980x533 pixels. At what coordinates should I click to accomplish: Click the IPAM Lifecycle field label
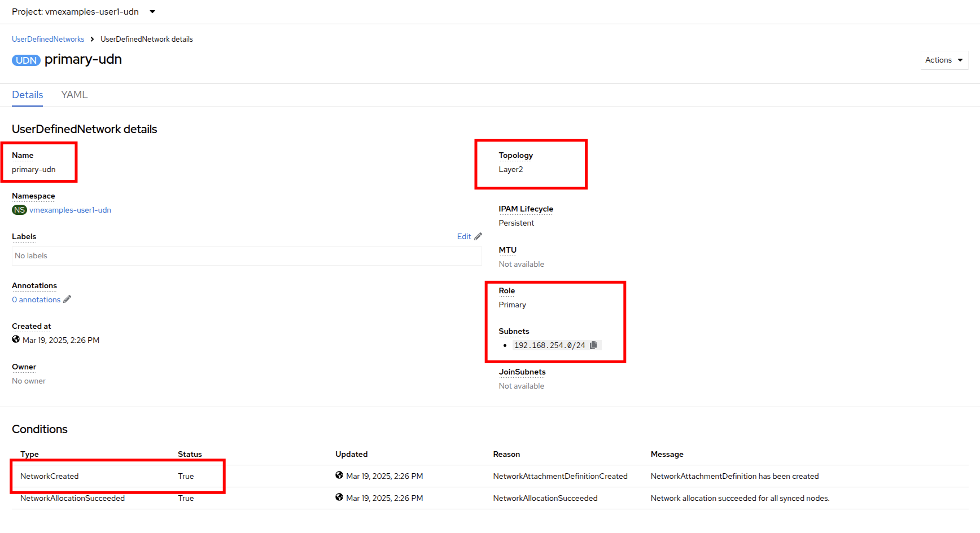526,209
